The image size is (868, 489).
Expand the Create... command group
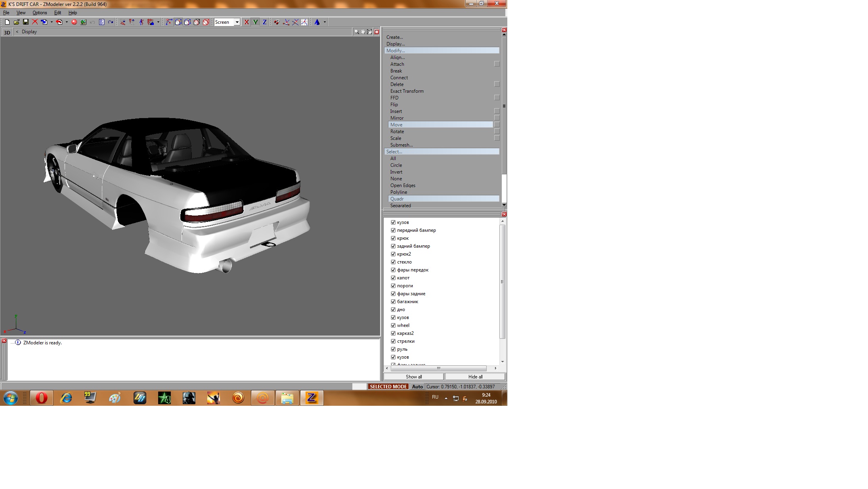(x=394, y=37)
